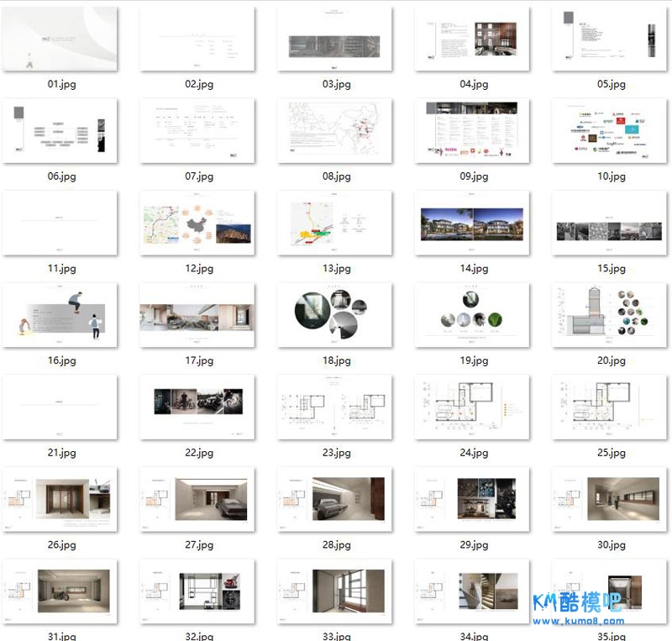
Task: Open the 20.jpg section drawing thumbnail
Action: (x=609, y=316)
